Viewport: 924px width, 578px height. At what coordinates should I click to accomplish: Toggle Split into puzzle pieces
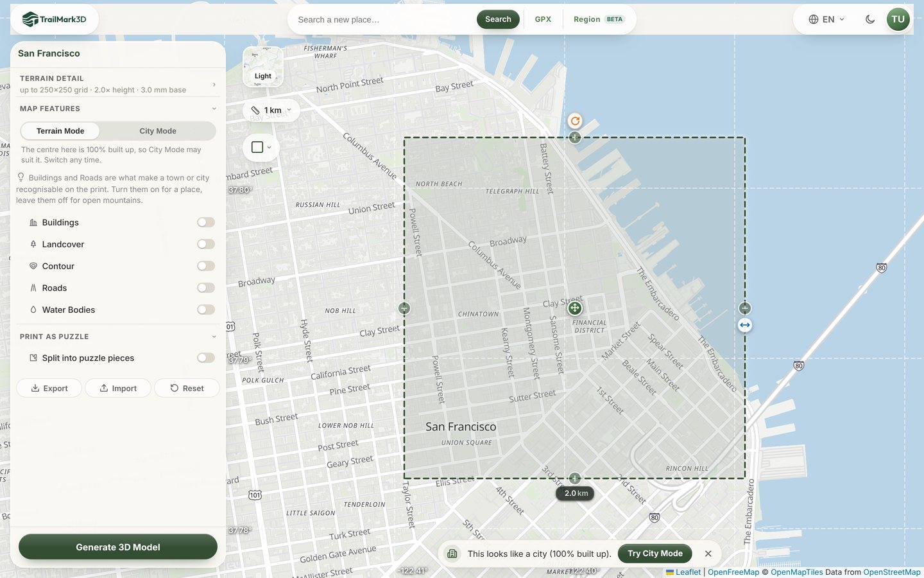coord(206,358)
